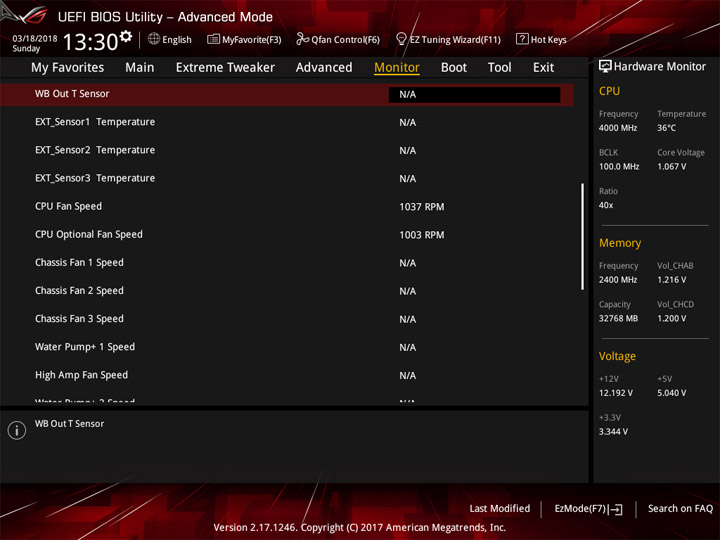Click the Qfan Control fan icon
The width and height of the screenshot is (720, 540).
pos(302,39)
